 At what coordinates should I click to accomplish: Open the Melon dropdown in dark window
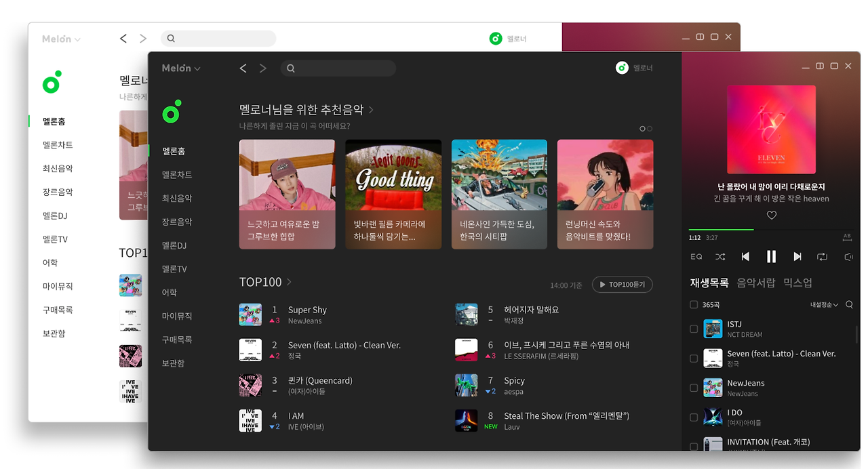181,68
